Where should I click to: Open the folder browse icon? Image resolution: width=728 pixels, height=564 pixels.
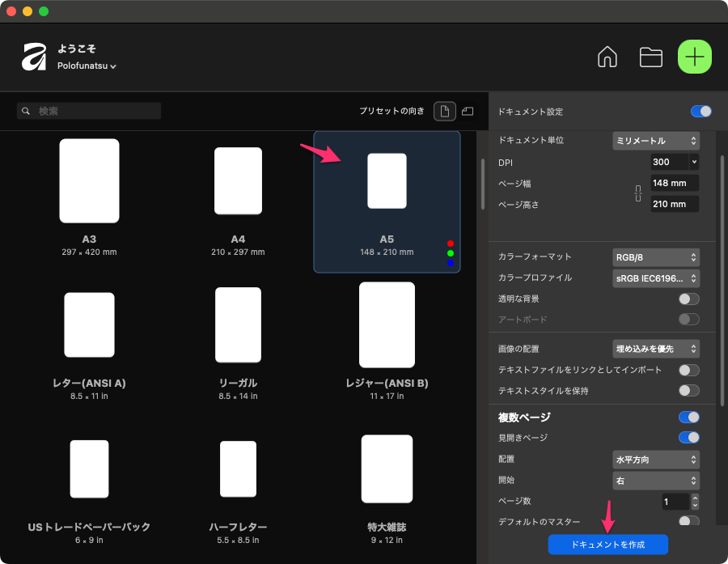pyautogui.click(x=650, y=57)
